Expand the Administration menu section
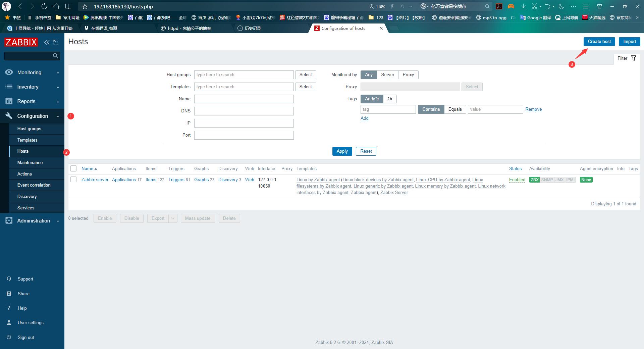Screen dimensions: 644x349 point(58,221)
